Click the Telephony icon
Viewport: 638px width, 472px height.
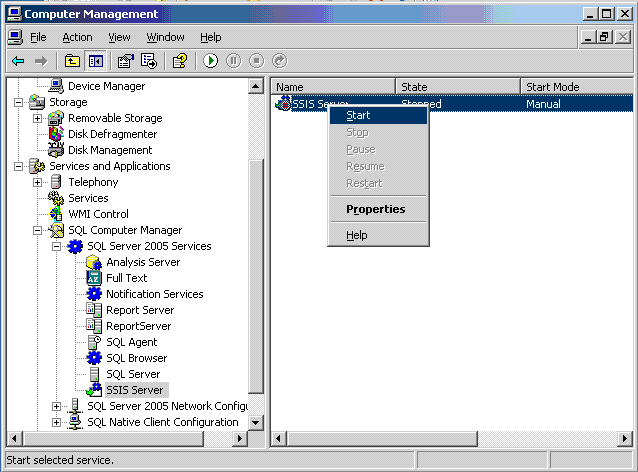[x=56, y=182]
